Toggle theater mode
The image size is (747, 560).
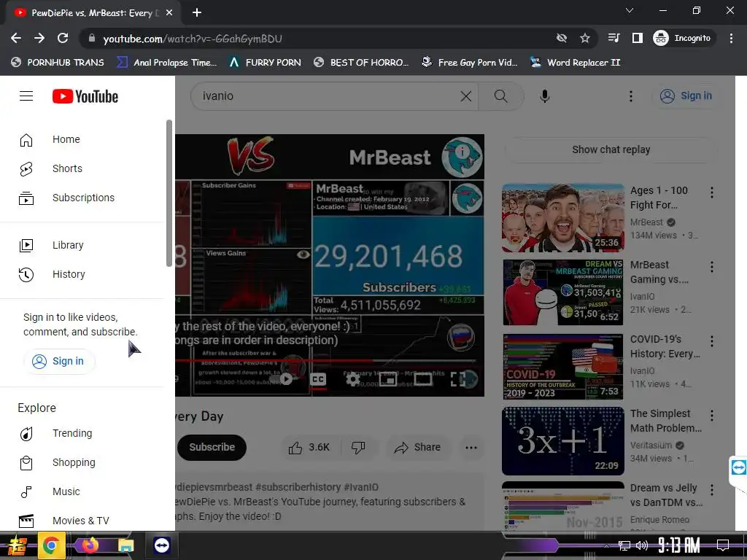(422, 379)
